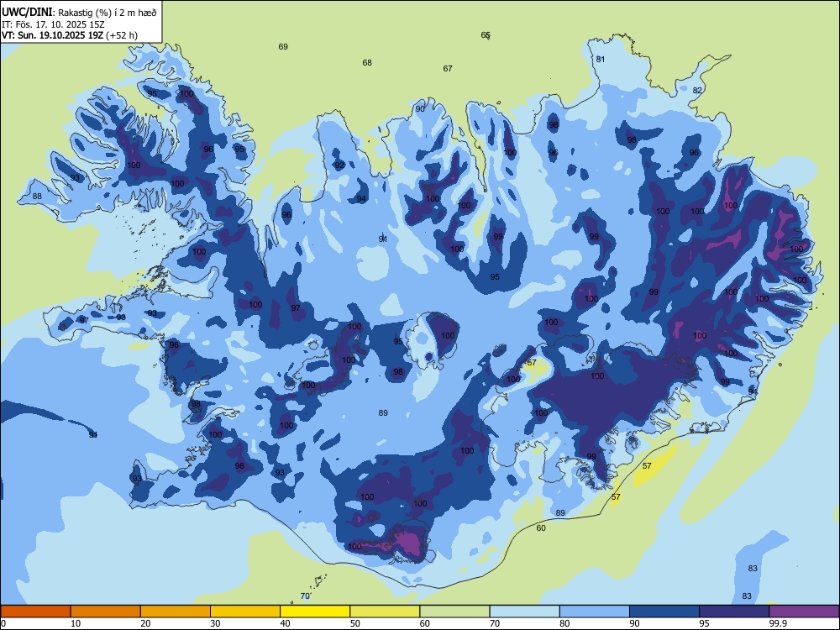The height and width of the screenshot is (630, 840).
Task: Select the medium blue 80–90 legend swatch
Action: click(595, 612)
